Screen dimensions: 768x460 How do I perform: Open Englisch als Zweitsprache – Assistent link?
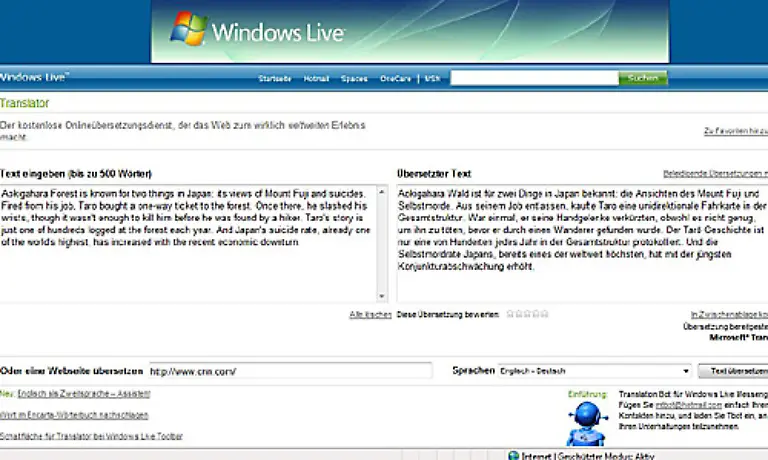coord(84,393)
